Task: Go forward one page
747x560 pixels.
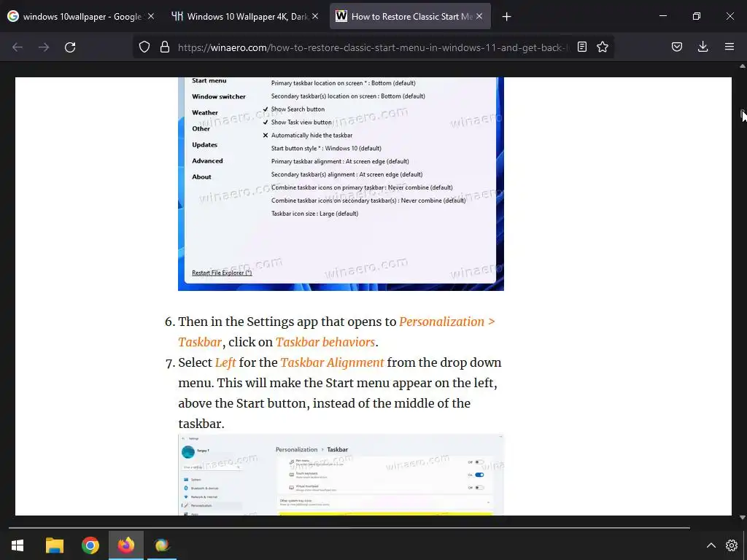Action: tap(44, 47)
